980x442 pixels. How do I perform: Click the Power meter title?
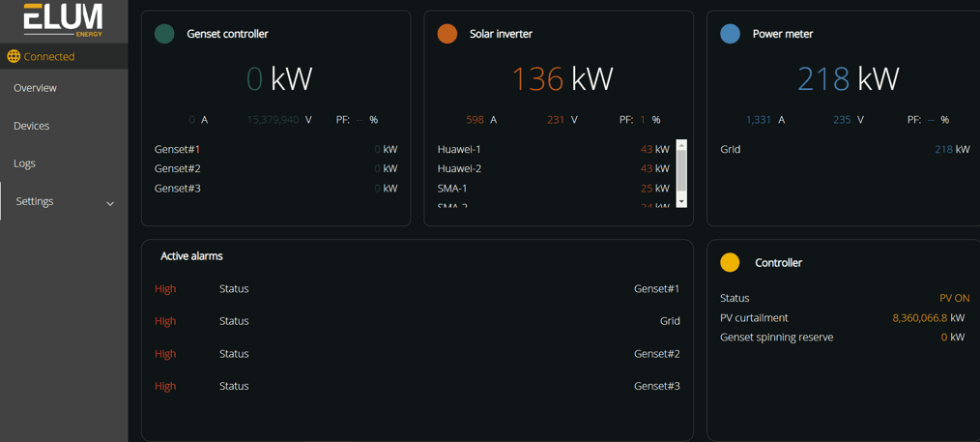[x=783, y=34]
